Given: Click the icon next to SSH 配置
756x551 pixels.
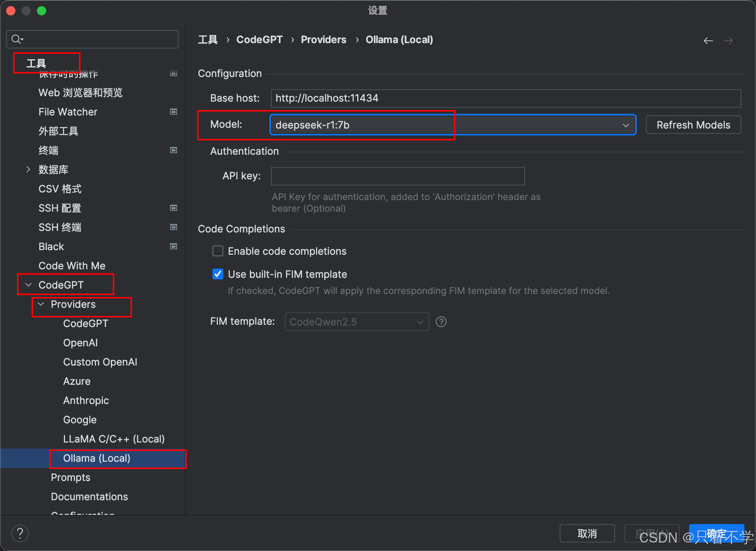Looking at the screenshot, I should pyautogui.click(x=173, y=208).
